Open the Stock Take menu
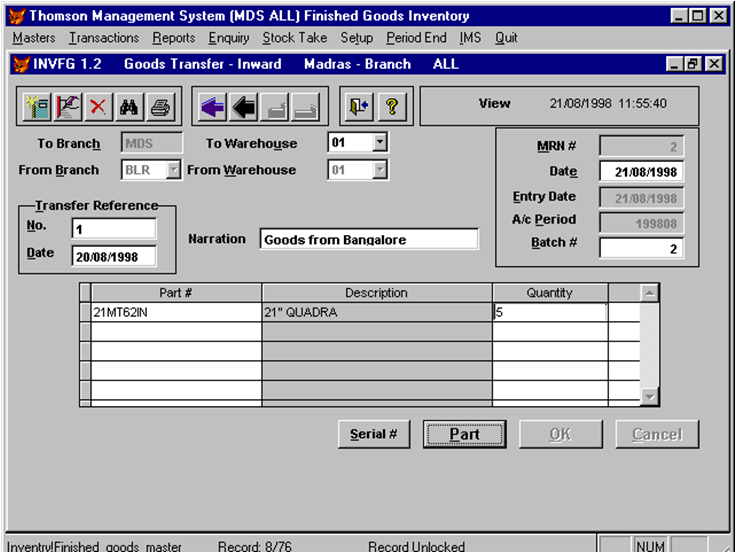 pos(294,38)
